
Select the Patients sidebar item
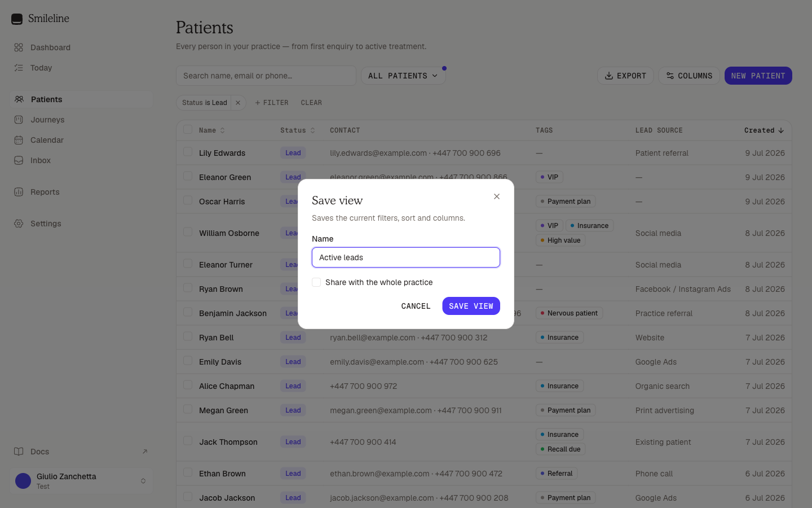coord(81,99)
